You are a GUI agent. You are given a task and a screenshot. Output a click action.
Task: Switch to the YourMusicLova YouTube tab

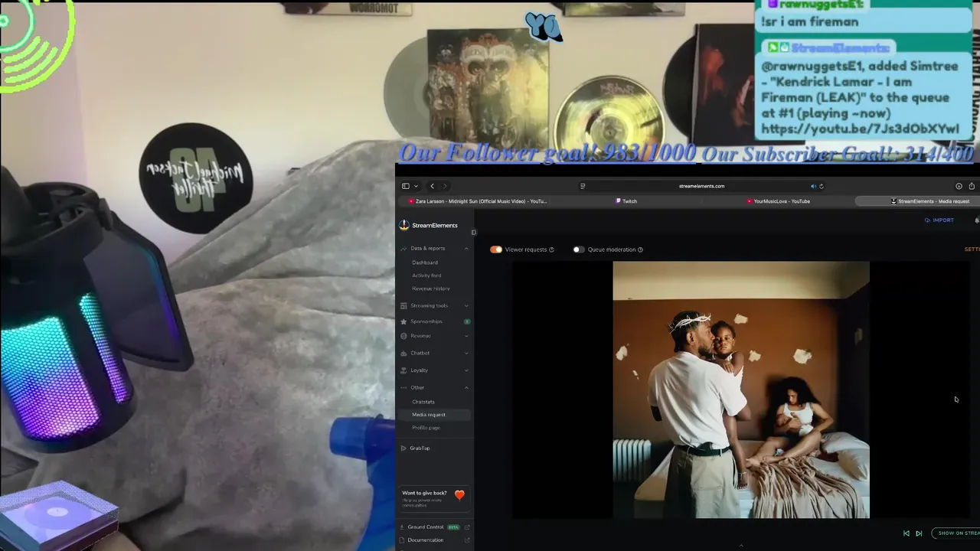778,201
